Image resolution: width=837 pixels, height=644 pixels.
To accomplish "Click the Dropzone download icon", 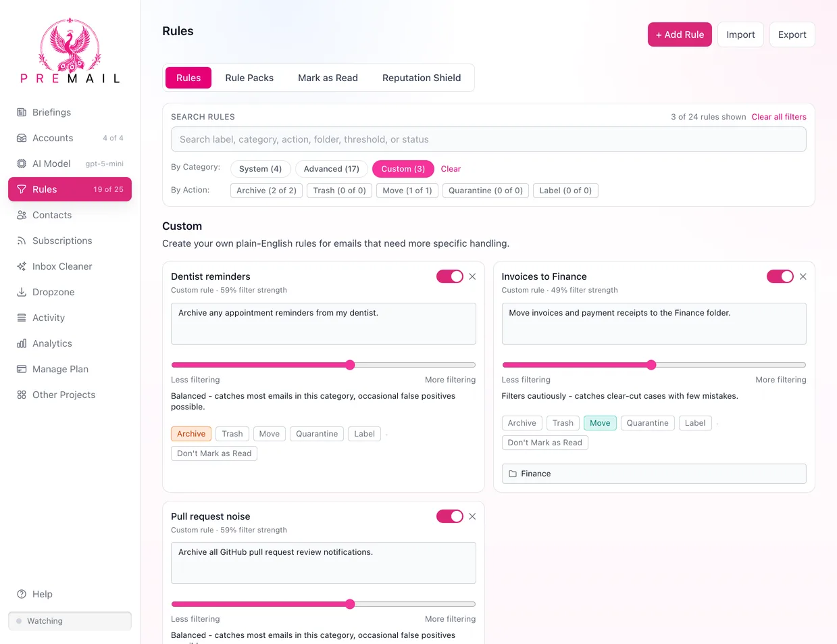I will (22, 292).
